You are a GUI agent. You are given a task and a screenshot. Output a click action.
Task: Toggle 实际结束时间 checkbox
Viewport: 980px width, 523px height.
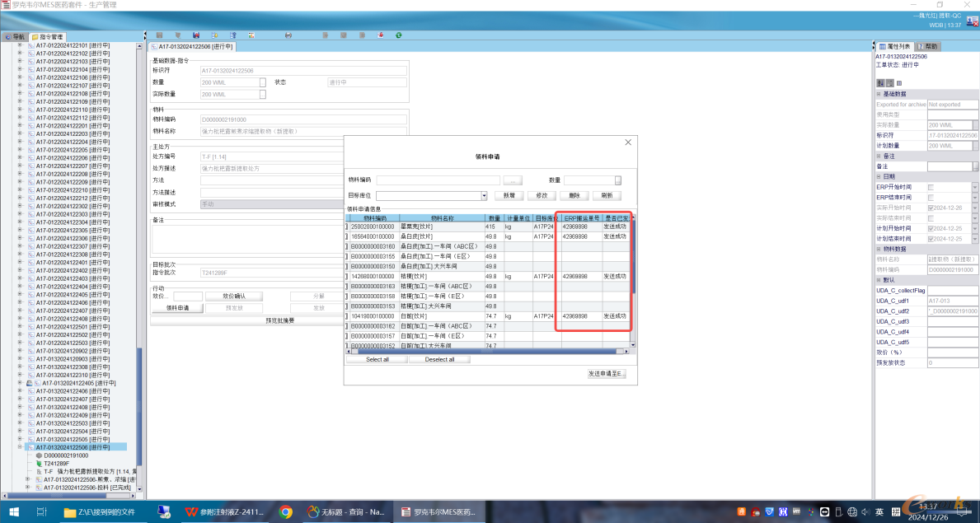(931, 218)
